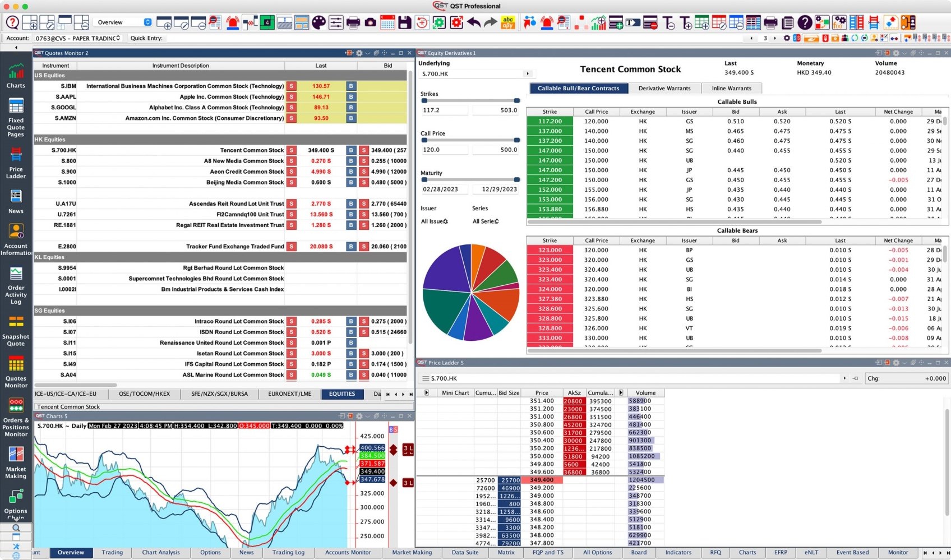951x560 pixels.
Task: Click the floppy disk save icon
Action: [404, 22]
